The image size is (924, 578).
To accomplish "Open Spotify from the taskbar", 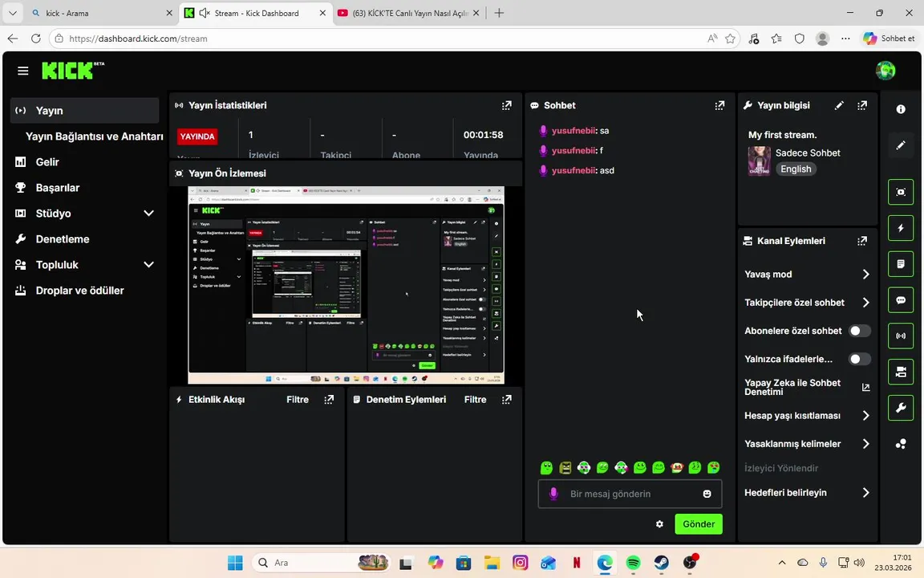I will coord(633,563).
